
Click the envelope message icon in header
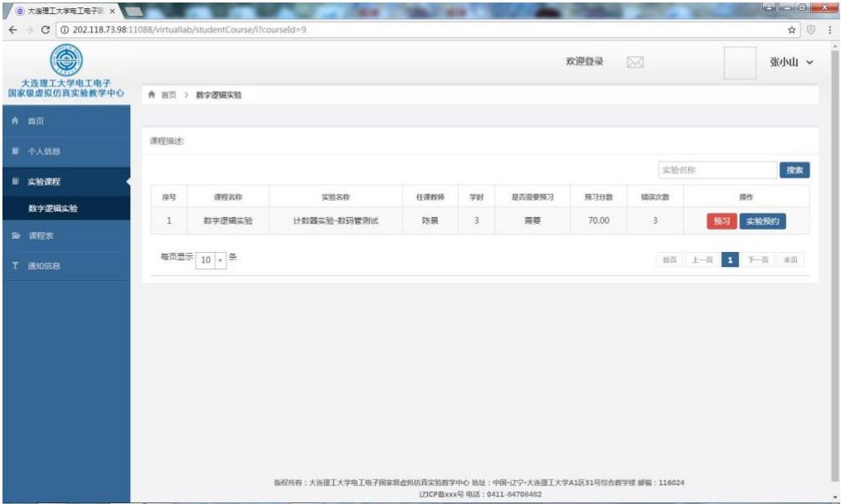point(634,62)
